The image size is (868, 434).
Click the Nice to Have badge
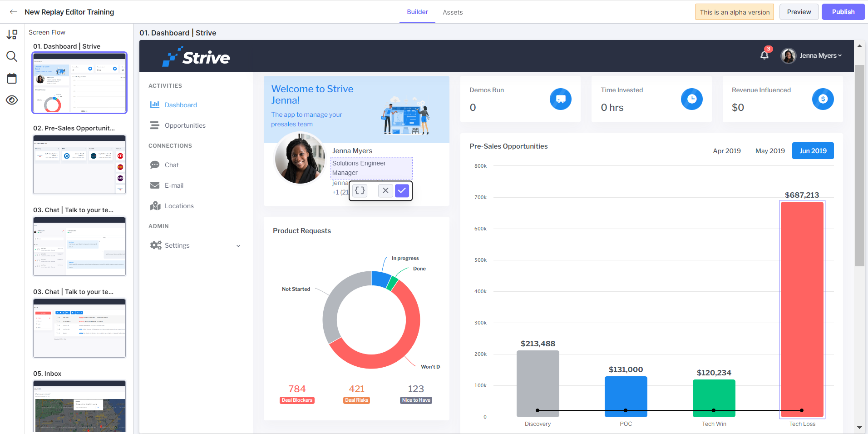coord(416,400)
